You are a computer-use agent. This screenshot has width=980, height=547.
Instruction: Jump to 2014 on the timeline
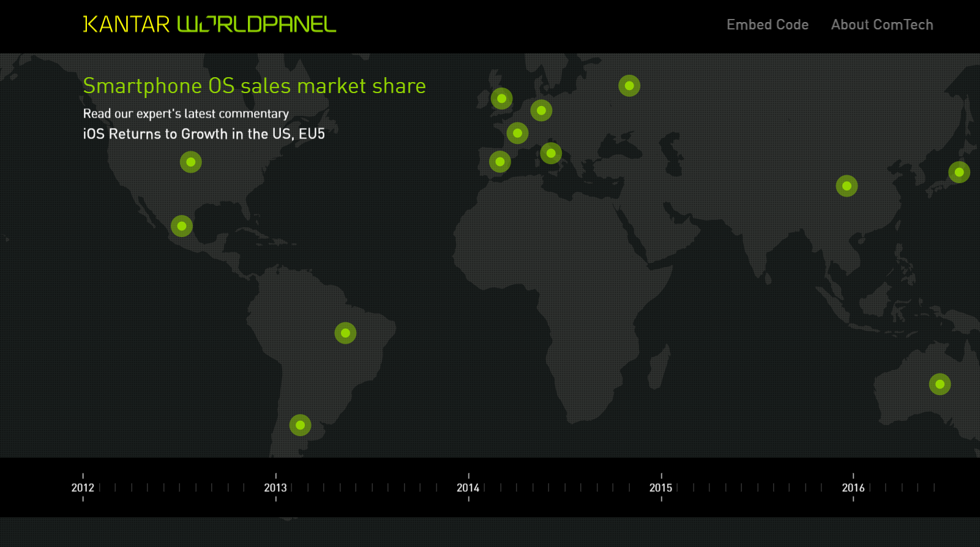tap(468, 488)
